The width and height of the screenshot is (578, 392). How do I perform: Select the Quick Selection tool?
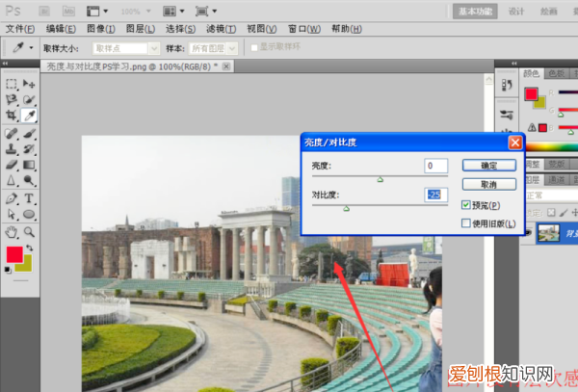[x=29, y=100]
